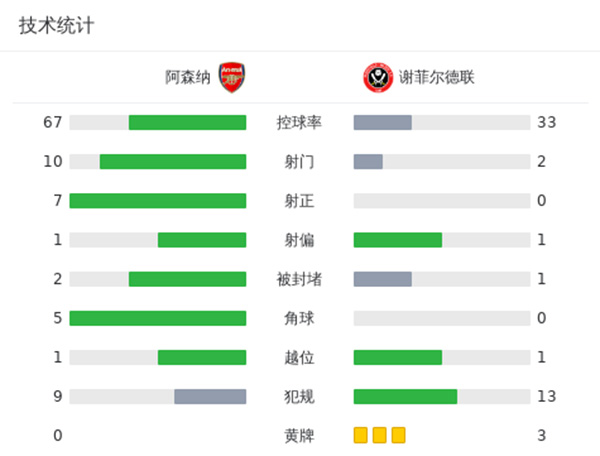This screenshot has width=600, height=456.
Task: Click Arsenal's possession value 67
Action: pyautogui.click(x=53, y=122)
